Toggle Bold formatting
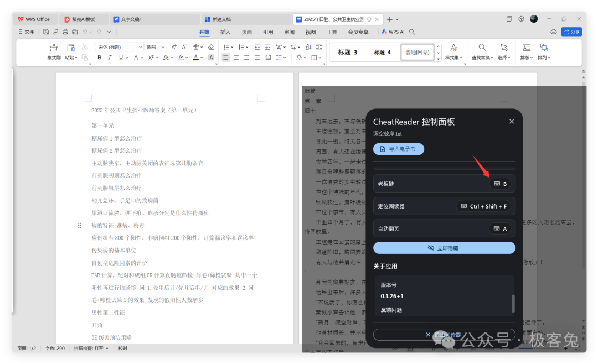The height and width of the screenshot is (364, 598). (99, 58)
